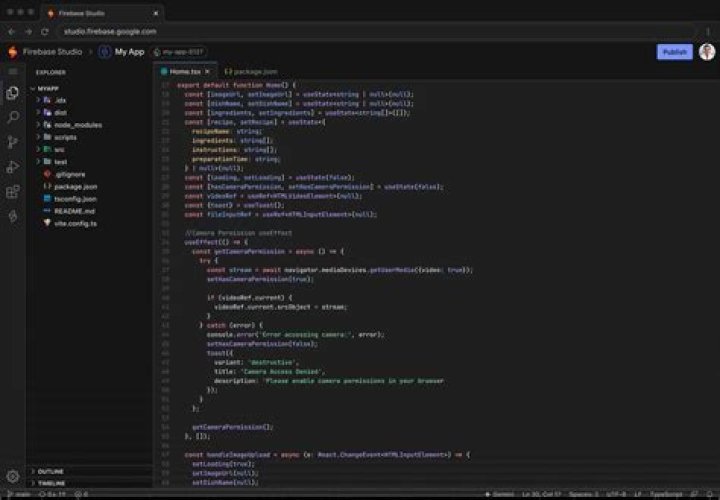Reload the page using browser refresh button

(x=41, y=31)
